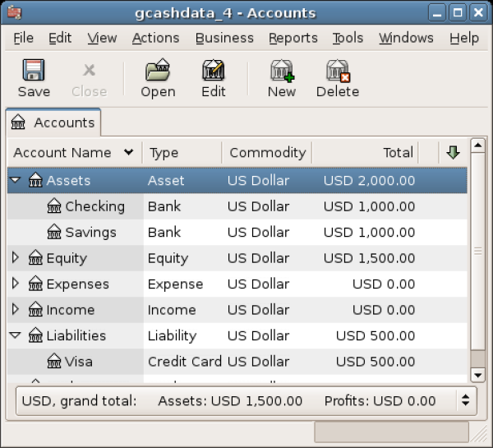Select the Checking bank account row
Image resolution: width=493 pixels, height=448 pixels.
94,206
